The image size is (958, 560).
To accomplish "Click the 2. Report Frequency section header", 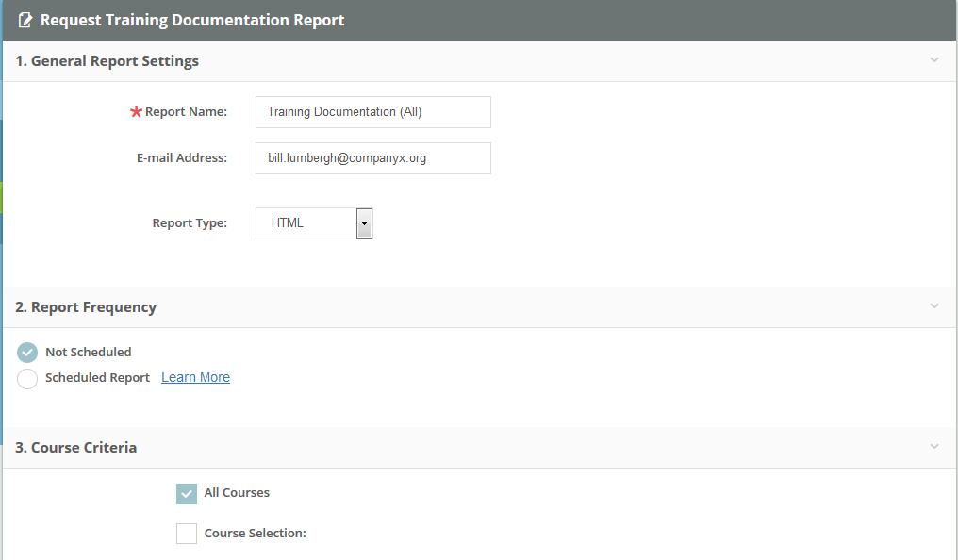I will [86, 305].
